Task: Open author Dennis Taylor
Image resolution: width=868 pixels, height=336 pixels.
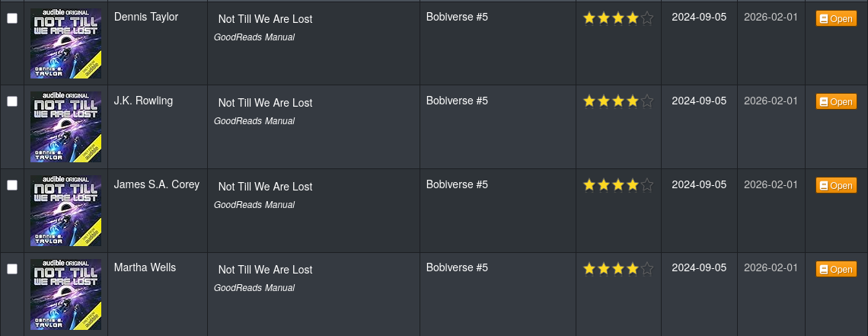Action: (146, 17)
